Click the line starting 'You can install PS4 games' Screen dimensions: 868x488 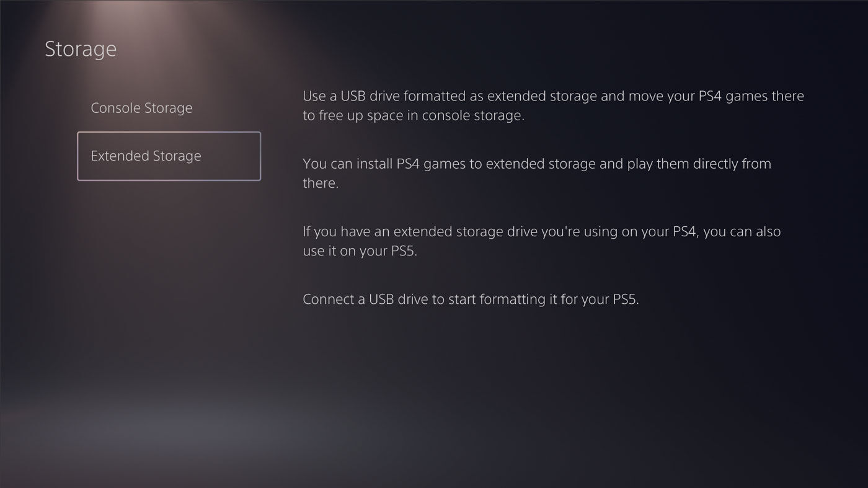coord(537,164)
